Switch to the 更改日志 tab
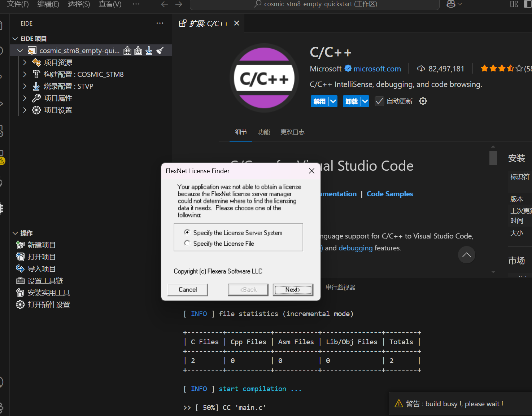The width and height of the screenshot is (532, 416). tap(292, 132)
